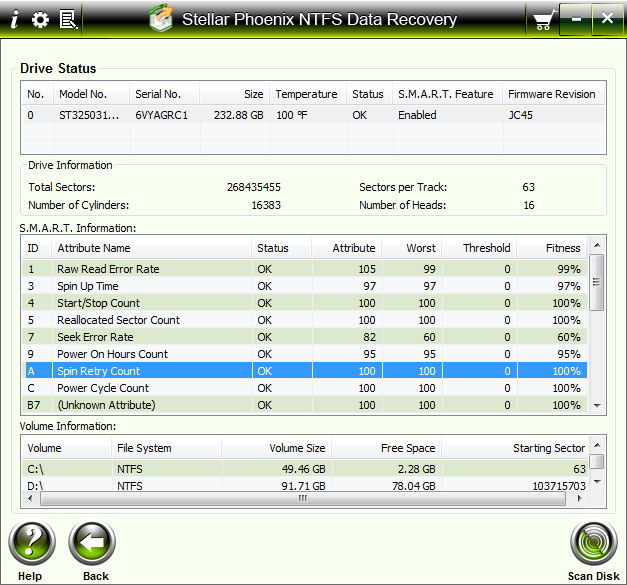Open settings gear icon
The image size is (627, 585).
(40, 19)
